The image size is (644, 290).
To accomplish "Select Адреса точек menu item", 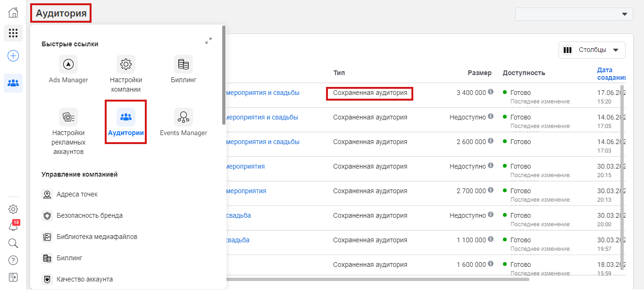I will pos(77,194).
